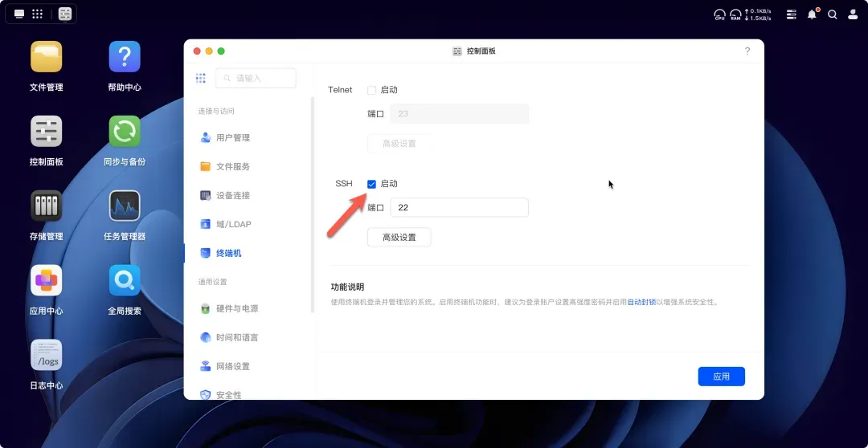Open the notifications bell
This screenshot has height=448, width=868.
812,14
